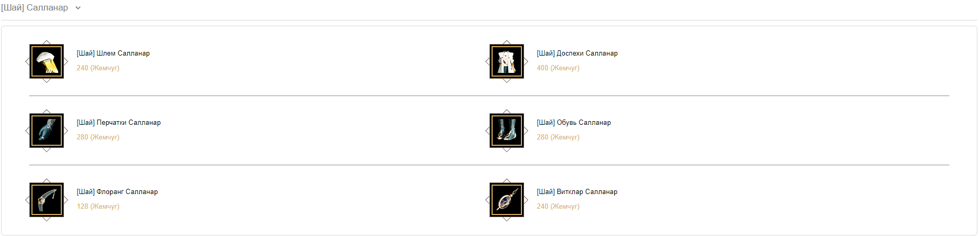The height and width of the screenshot is (236, 980).
Task: Click the helmet's 240 (Жемчуг) price
Action: pos(98,68)
